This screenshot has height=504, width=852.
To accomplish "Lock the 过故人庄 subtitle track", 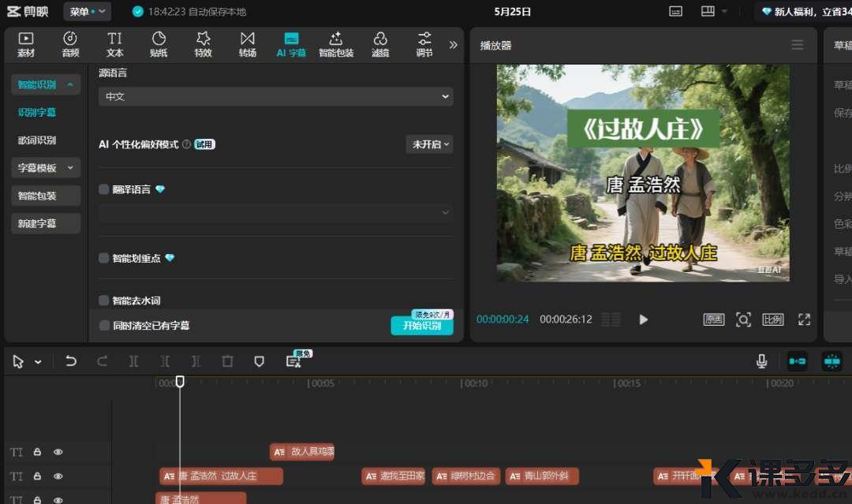I will 38,476.
